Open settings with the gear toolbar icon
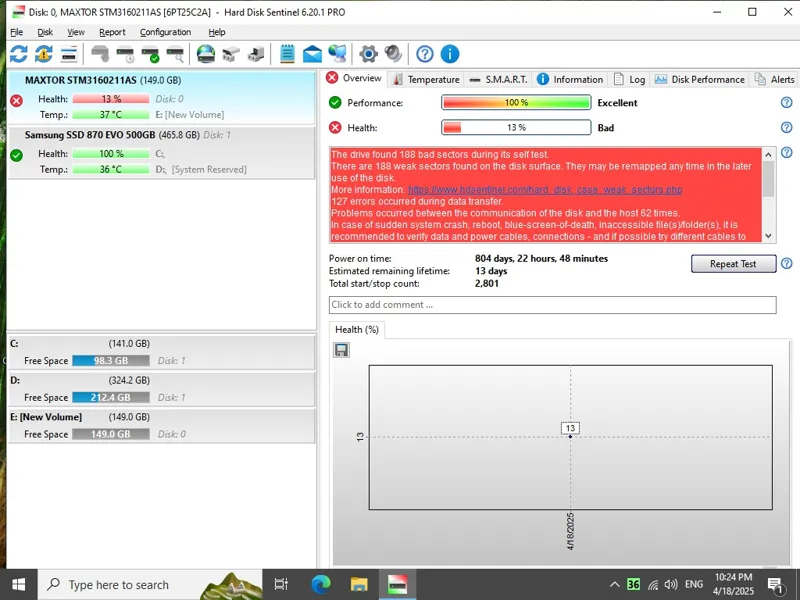 tap(368, 54)
